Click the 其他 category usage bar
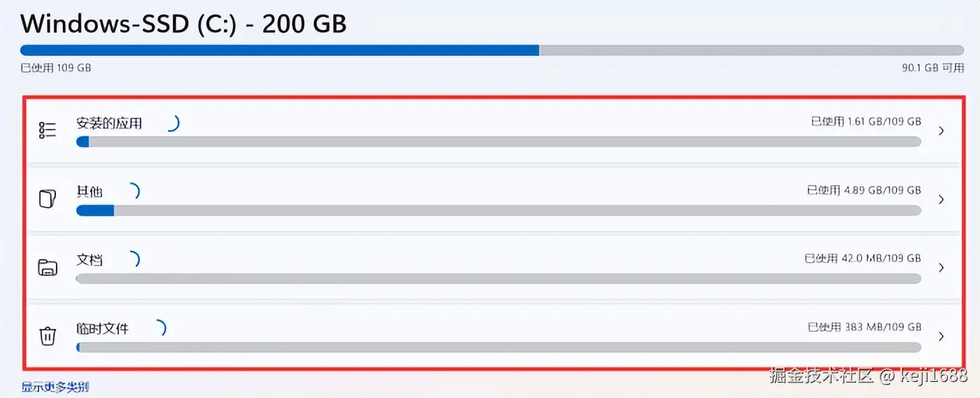 498,210
